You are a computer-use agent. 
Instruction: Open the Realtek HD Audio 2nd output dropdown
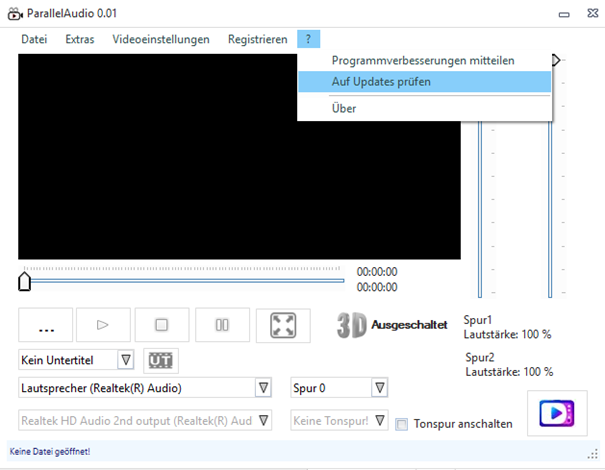[x=264, y=420]
